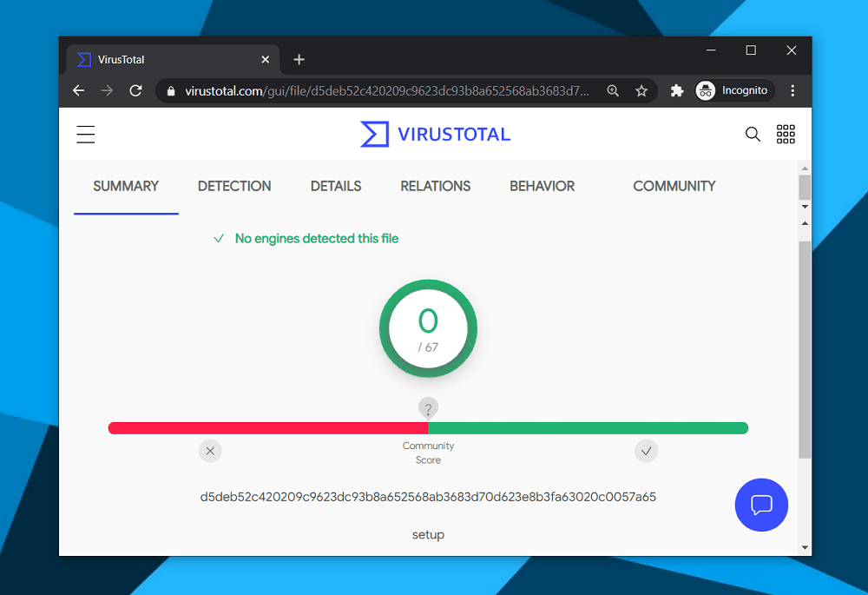Viewport: 868px width, 595px height.
Task: Click the VirusTotal logo
Action: pos(435,134)
